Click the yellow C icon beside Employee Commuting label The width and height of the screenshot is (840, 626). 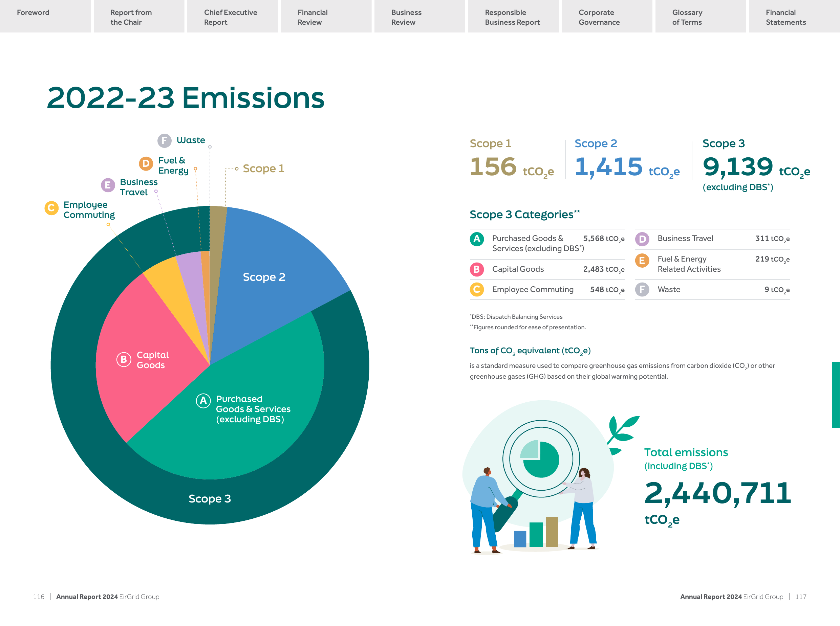click(x=51, y=208)
